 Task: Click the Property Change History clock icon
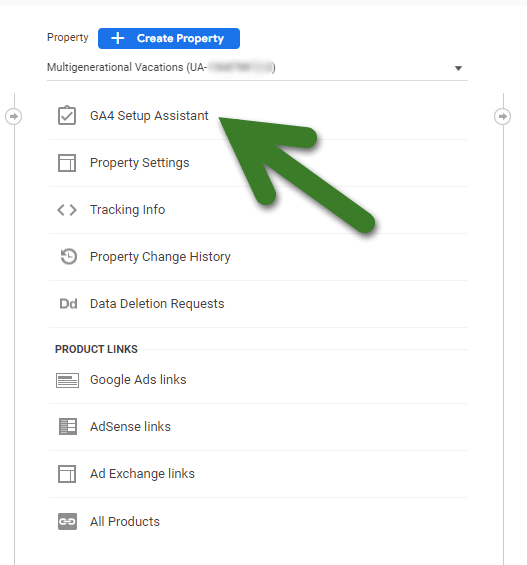coord(68,257)
